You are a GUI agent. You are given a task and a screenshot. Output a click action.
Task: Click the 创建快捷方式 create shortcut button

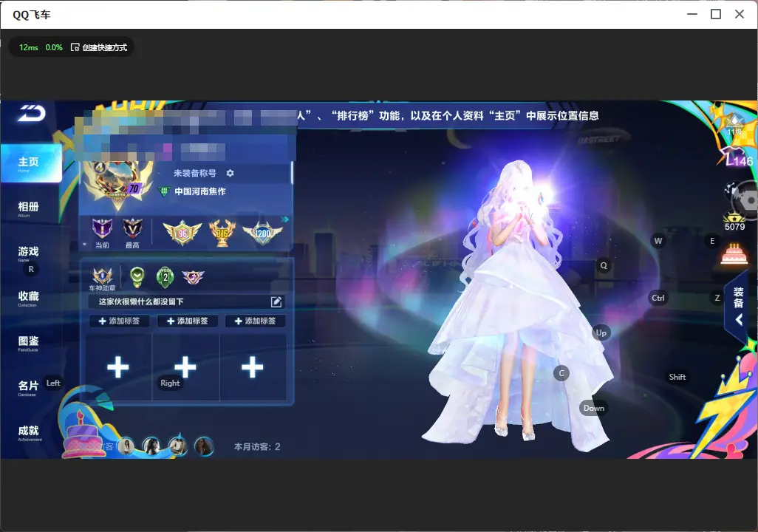(99, 47)
